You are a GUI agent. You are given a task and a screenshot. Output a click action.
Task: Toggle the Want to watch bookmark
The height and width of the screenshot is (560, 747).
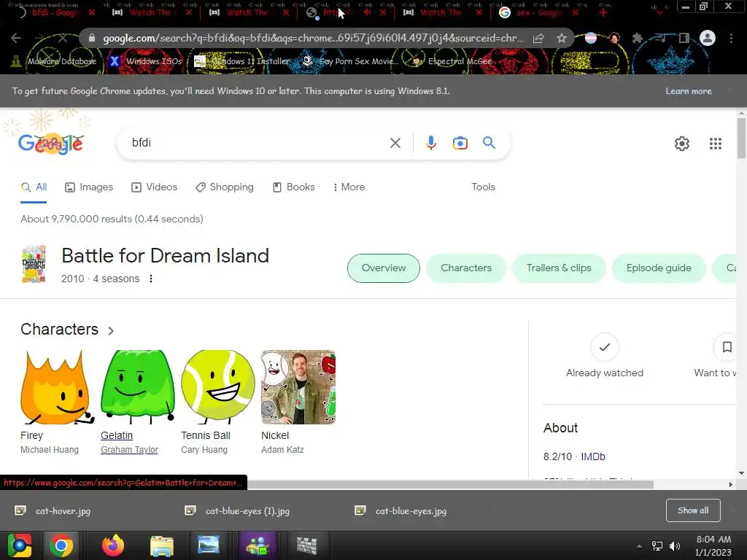[726, 346]
